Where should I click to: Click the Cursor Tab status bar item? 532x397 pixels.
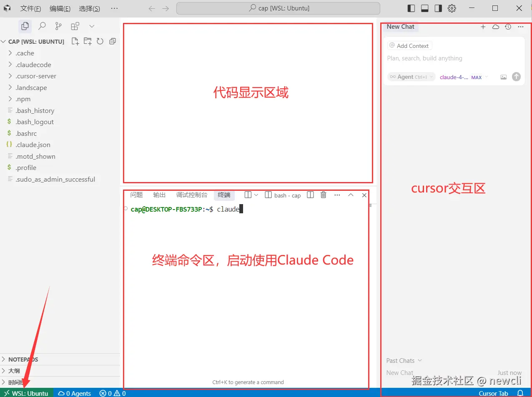click(x=493, y=393)
